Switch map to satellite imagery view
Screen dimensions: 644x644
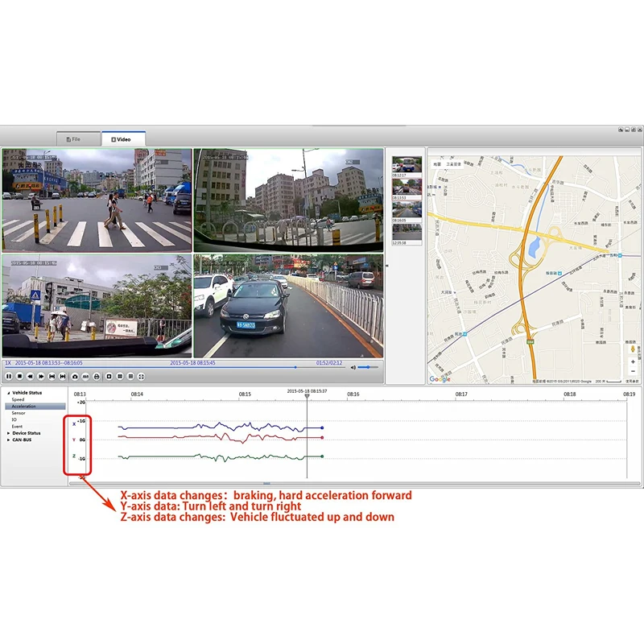point(453,164)
